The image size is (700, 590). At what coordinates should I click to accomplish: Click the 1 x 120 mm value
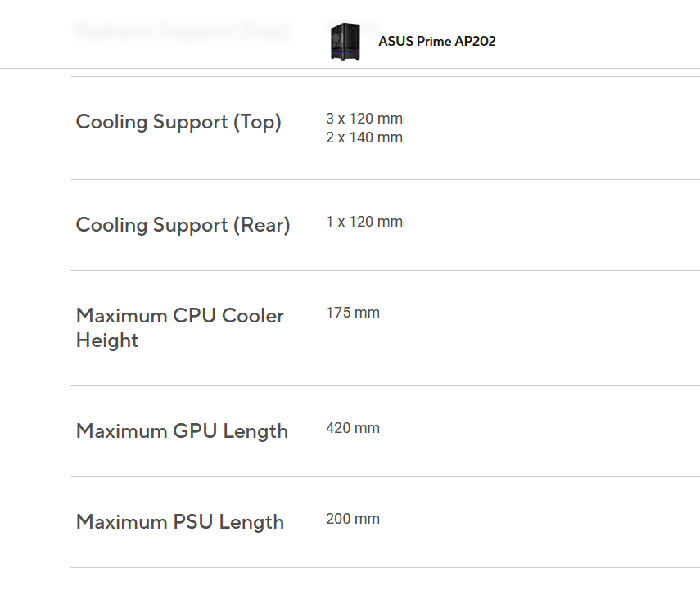(364, 222)
